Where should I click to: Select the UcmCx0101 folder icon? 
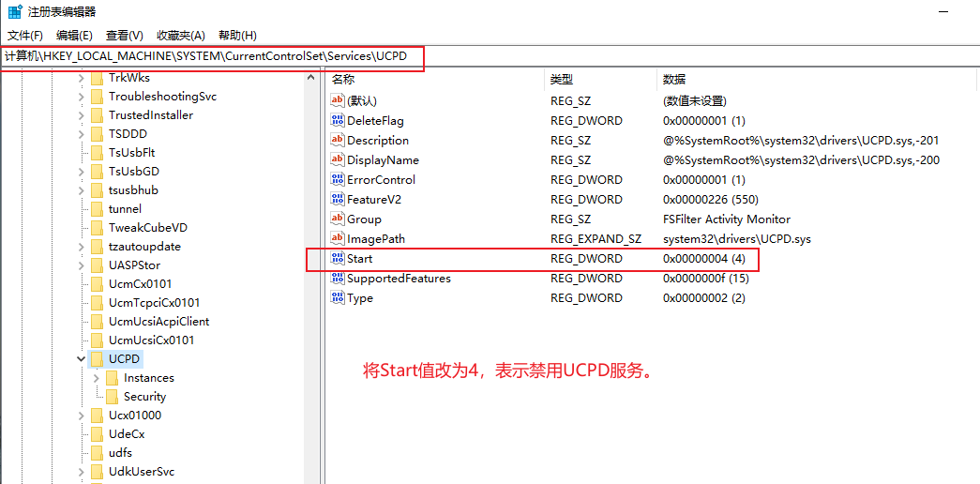tap(97, 284)
